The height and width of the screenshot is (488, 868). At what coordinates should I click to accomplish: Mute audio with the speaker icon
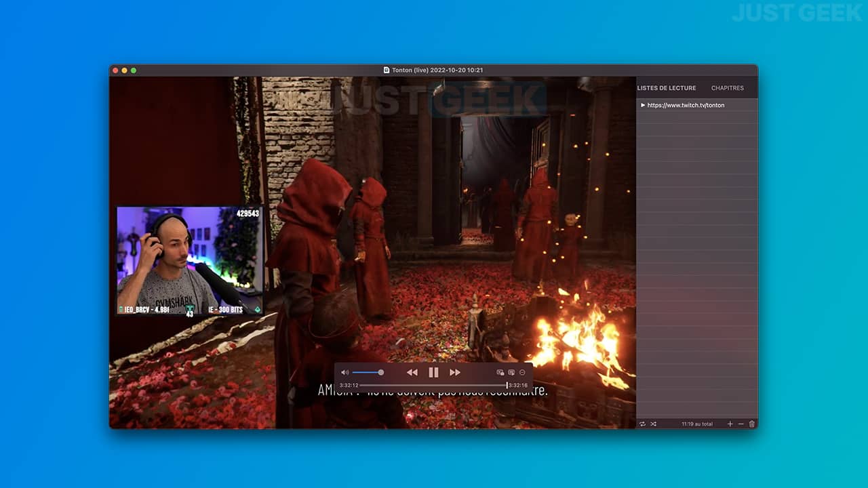[x=344, y=372]
